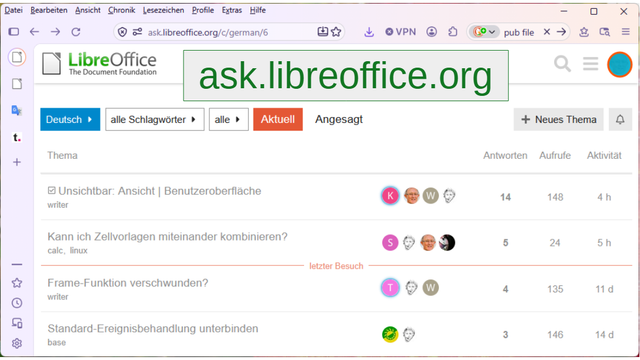Open the user profile avatar circle

[620, 64]
